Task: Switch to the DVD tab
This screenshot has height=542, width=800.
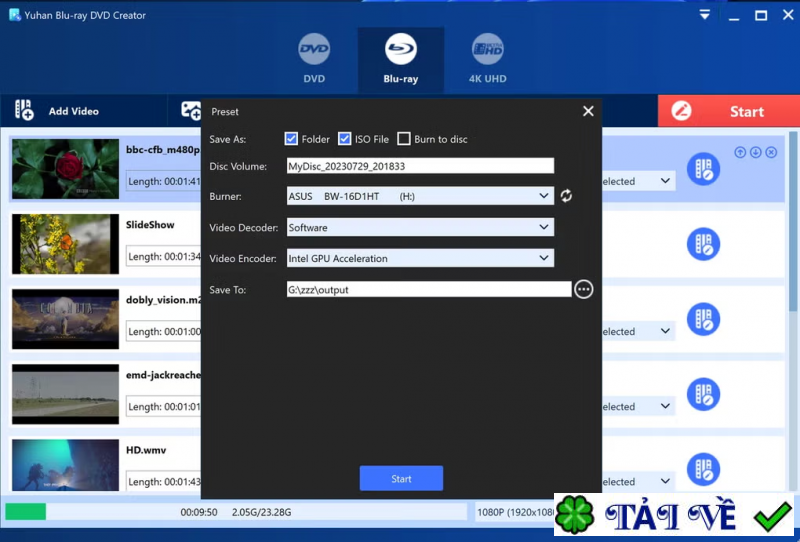Action: tap(314, 59)
